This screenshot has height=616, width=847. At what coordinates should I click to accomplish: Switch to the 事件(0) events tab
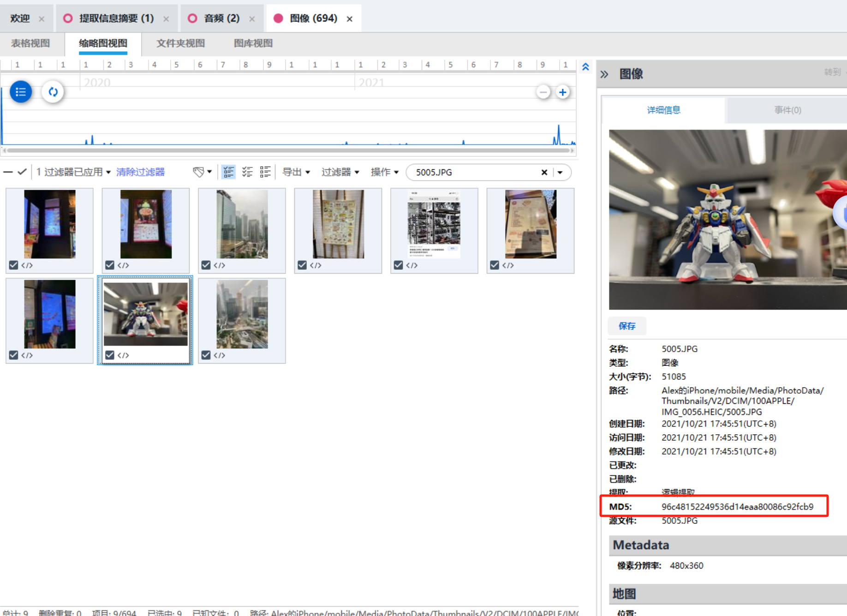(x=787, y=110)
